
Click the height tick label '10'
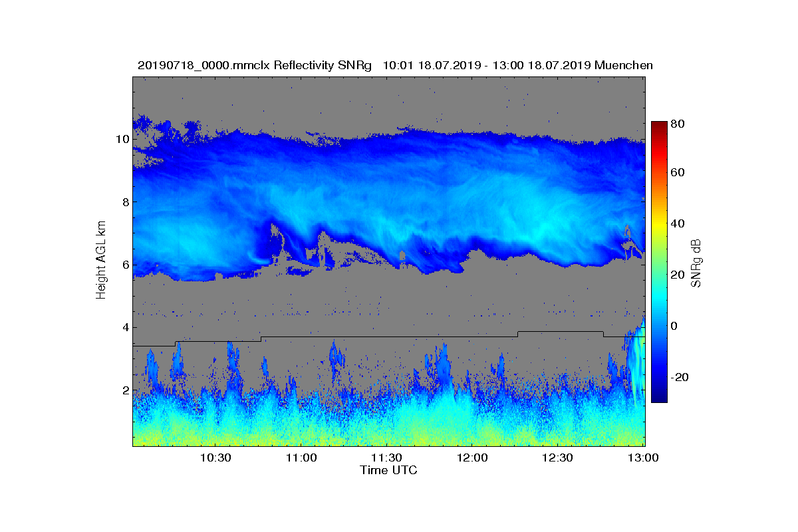tap(122, 139)
